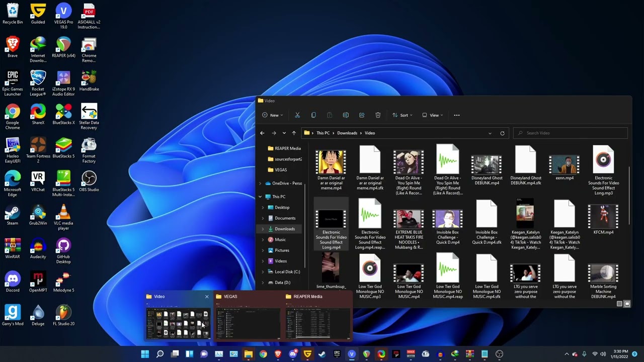Screen dimensions: 644x362
Task: Expand the Desktop folder node
Action: 263,208
